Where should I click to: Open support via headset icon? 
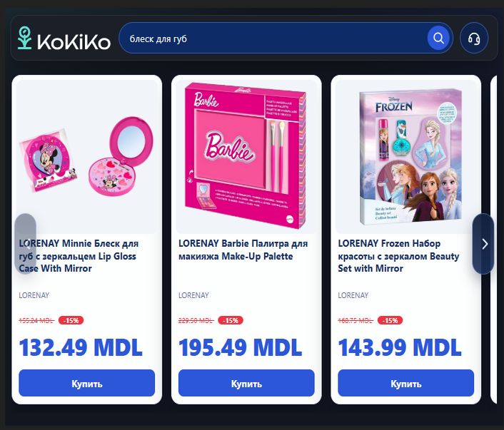[x=474, y=39]
